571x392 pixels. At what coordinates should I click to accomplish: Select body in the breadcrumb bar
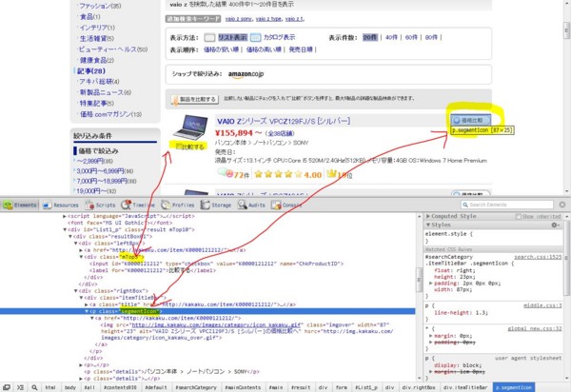[x=69, y=387]
